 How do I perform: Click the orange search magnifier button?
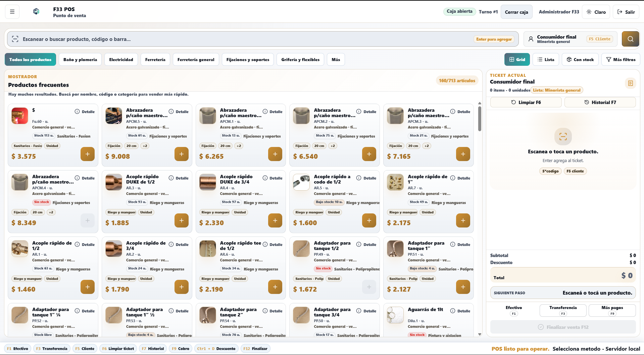[x=630, y=39]
